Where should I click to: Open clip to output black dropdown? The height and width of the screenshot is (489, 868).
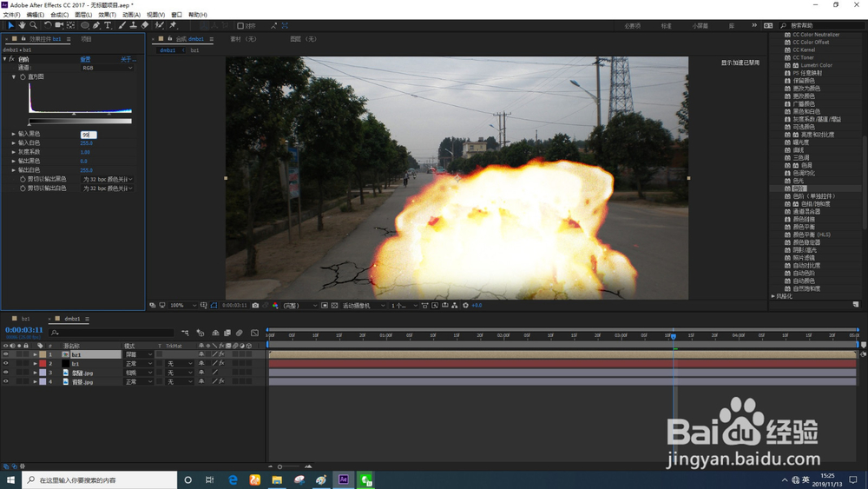[x=108, y=180]
